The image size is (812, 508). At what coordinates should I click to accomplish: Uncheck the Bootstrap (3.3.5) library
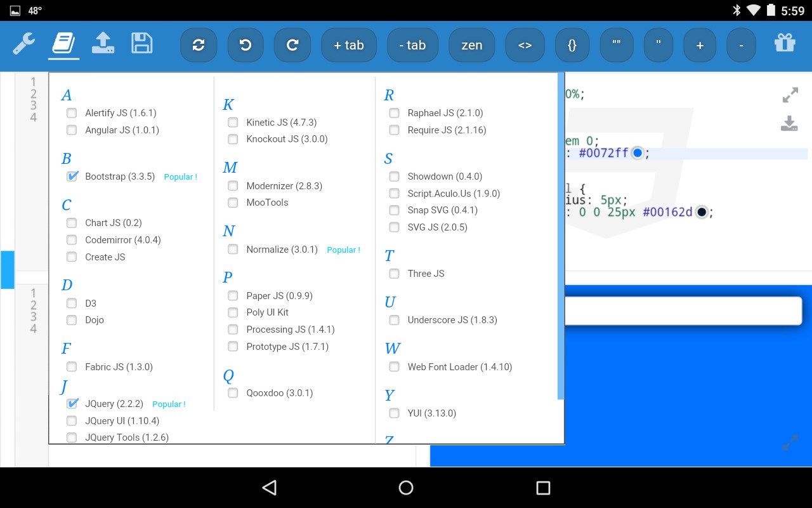(72, 176)
